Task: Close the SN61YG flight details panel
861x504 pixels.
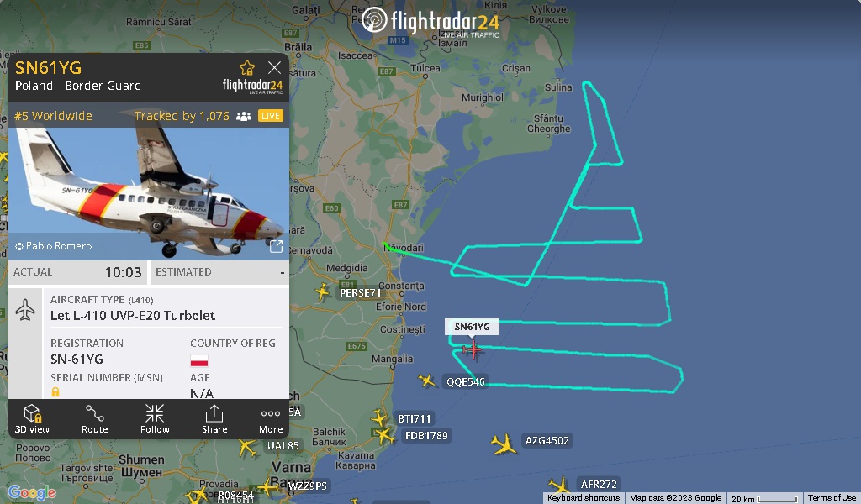Action: [275, 67]
